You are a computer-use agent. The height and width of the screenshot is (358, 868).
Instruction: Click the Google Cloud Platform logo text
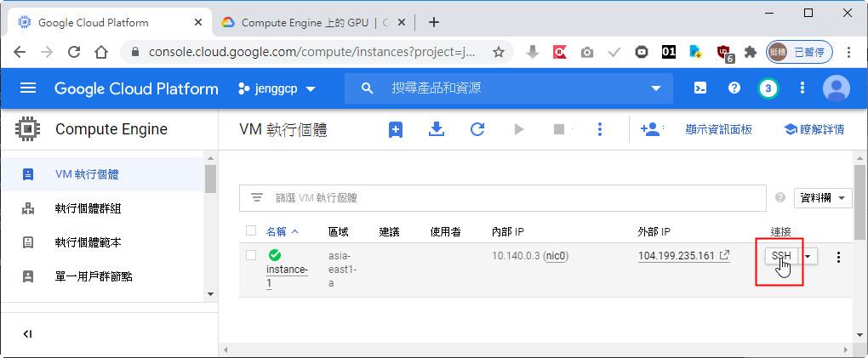[x=136, y=88]
